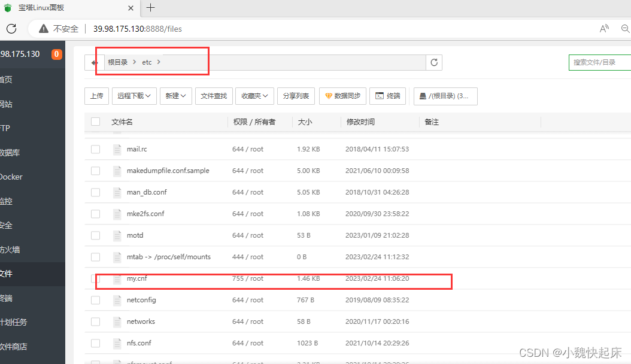The image size is (631, 364).
Task: Click 根目录 in the path bar
Action: click(x=117, y=62)
